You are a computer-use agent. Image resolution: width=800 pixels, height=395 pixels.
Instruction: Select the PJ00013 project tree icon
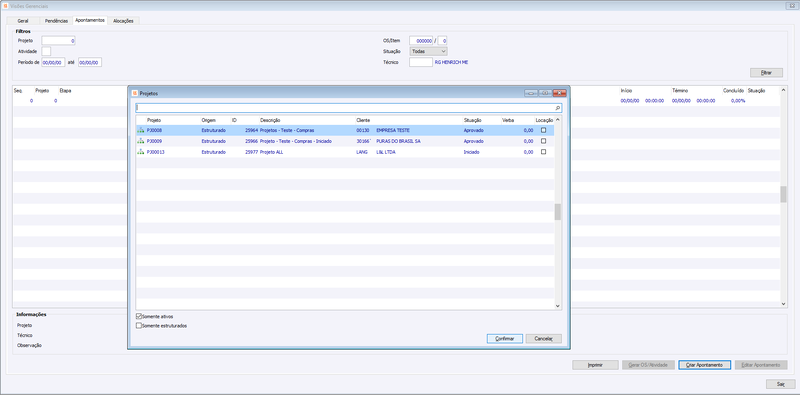point(140,152)
